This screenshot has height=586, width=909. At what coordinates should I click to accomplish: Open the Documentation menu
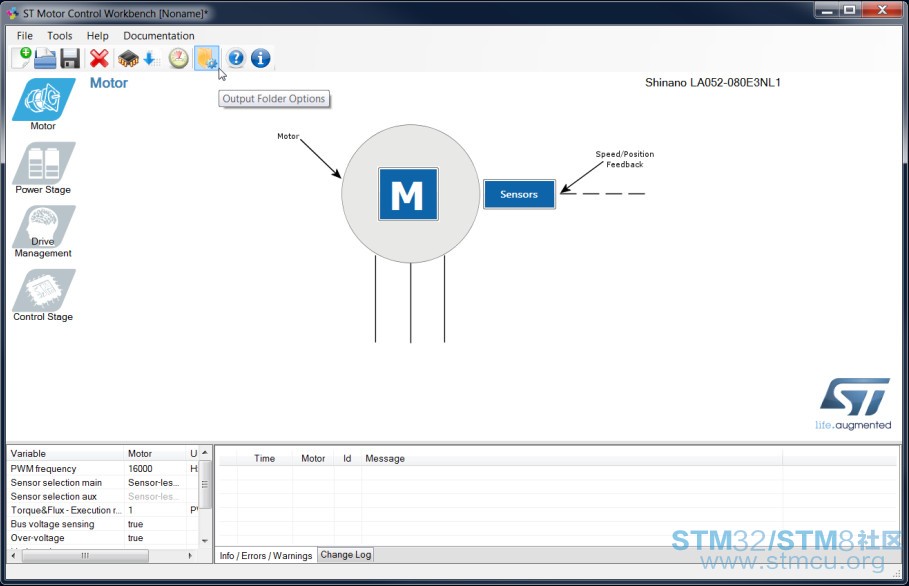pyautogui.click(x=159, y=36)
